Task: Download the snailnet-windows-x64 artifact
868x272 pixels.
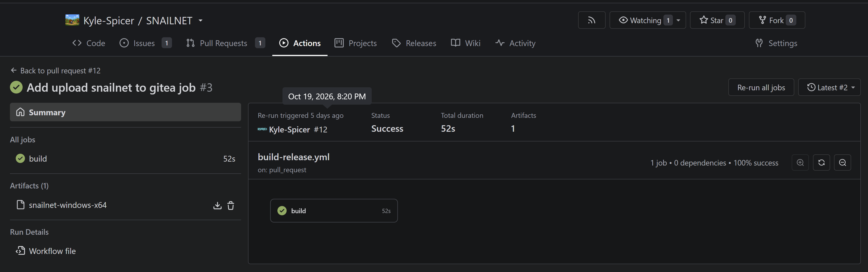Action: coord(217,205)
